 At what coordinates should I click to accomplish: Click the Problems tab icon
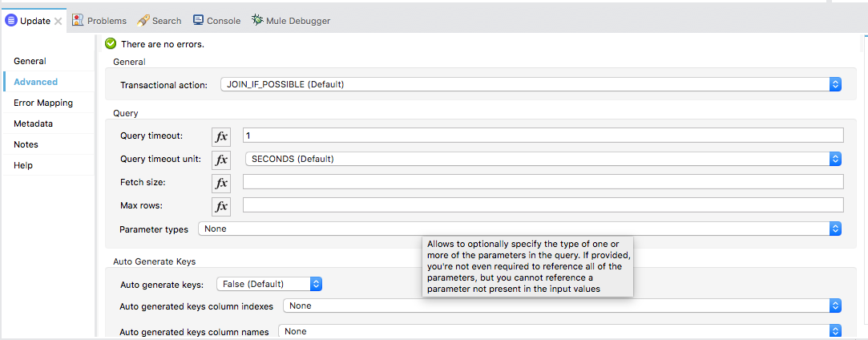pyautogui.click(x=78, y=20)
